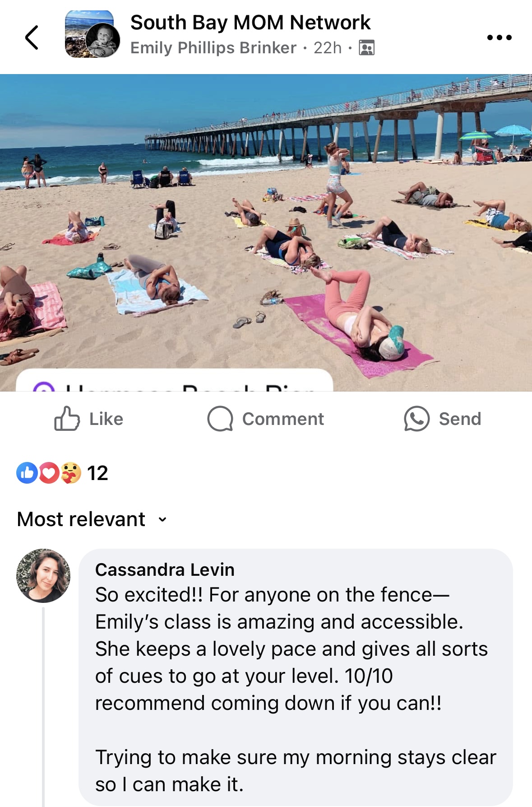This screenshot has height=807, width=532.
Task: Click the chevron beside Most relevant
Action: pos(162,520)
